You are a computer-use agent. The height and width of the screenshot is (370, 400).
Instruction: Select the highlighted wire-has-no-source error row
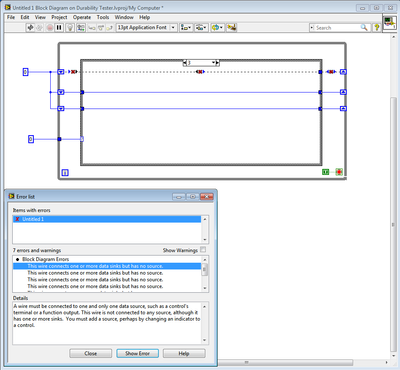(x=107, y=266)
